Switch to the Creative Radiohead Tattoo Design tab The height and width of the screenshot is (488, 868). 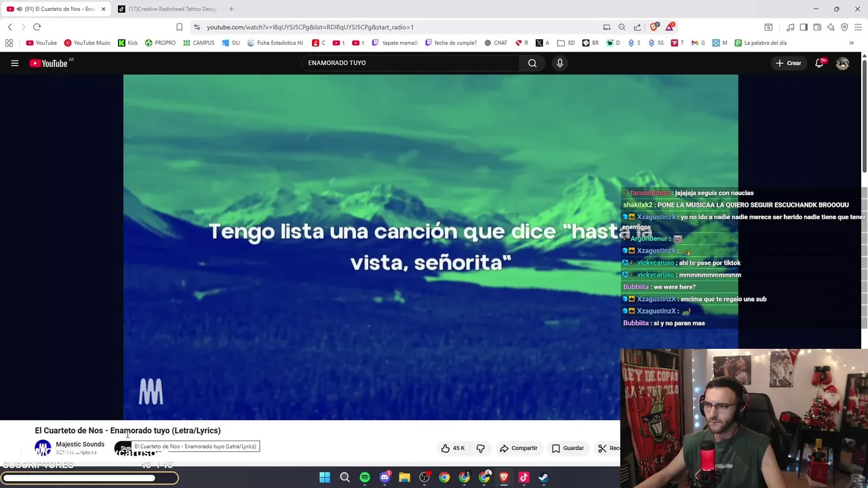point(167,9)
